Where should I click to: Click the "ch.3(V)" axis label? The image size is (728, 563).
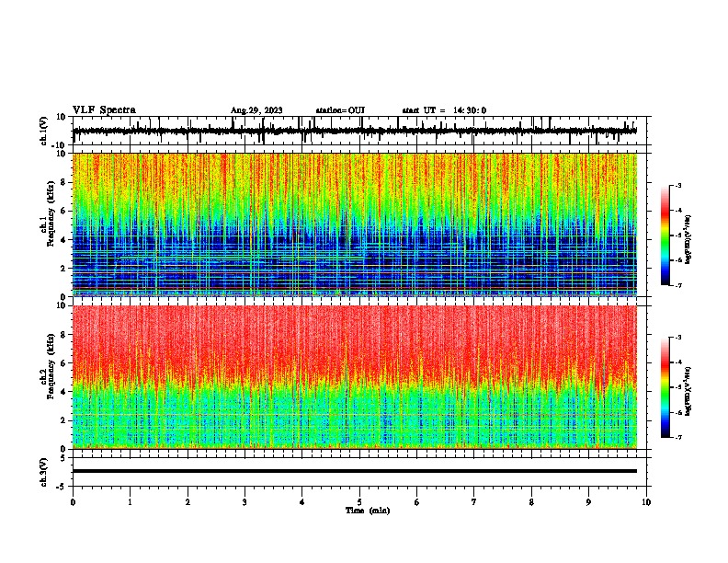point(44,472)
